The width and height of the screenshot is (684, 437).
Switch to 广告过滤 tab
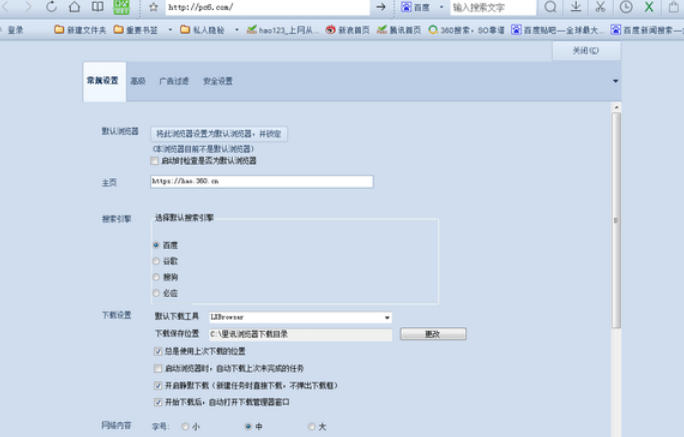174,81
